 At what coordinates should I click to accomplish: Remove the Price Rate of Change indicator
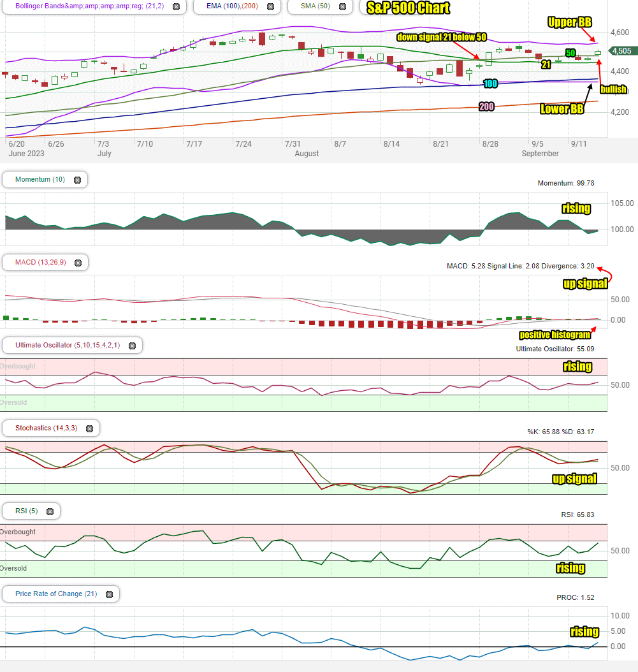pyautogui.click(x=109, y=594)
